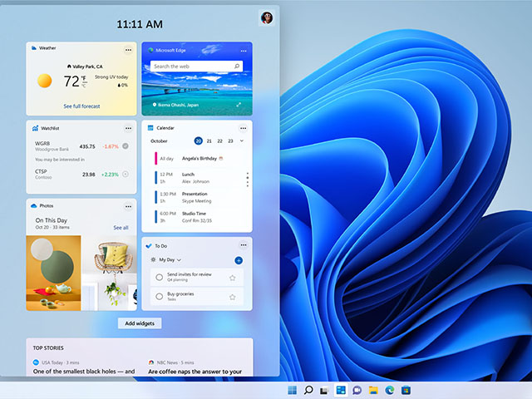Open the My Day list dropdown
The width and height of the screenshot is (532, 399).
pos(179,260)
